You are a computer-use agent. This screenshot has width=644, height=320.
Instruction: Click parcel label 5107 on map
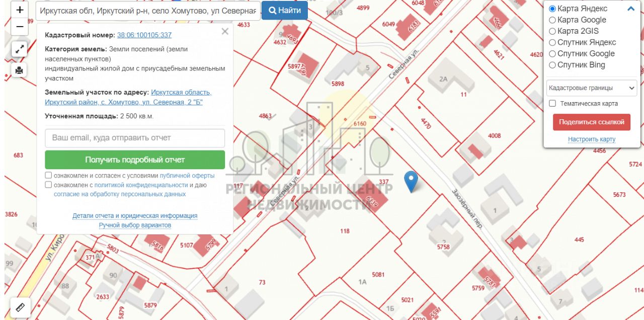[x=187, y=246]
